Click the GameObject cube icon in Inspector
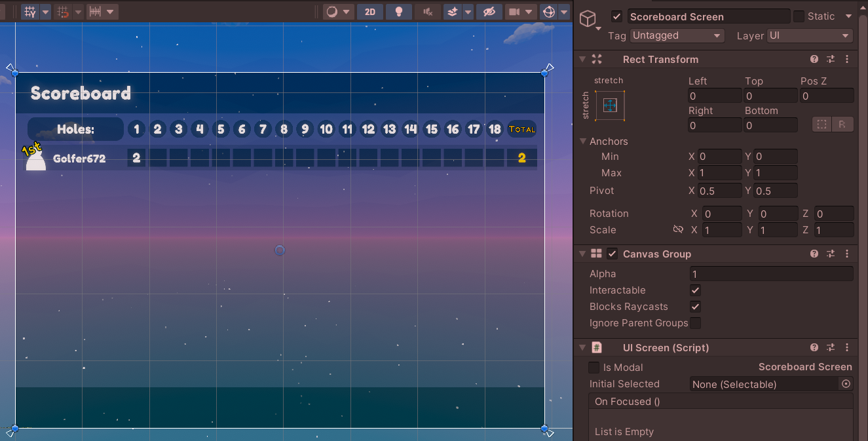Viewport: 868px width, 441px height. (x=589, y=19)
